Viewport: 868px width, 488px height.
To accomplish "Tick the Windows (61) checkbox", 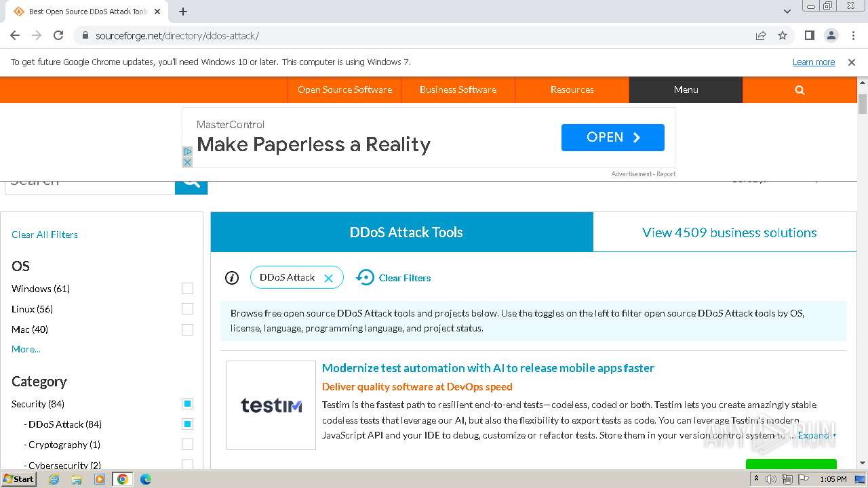I will pyautogui.click(x=188, y=289).
